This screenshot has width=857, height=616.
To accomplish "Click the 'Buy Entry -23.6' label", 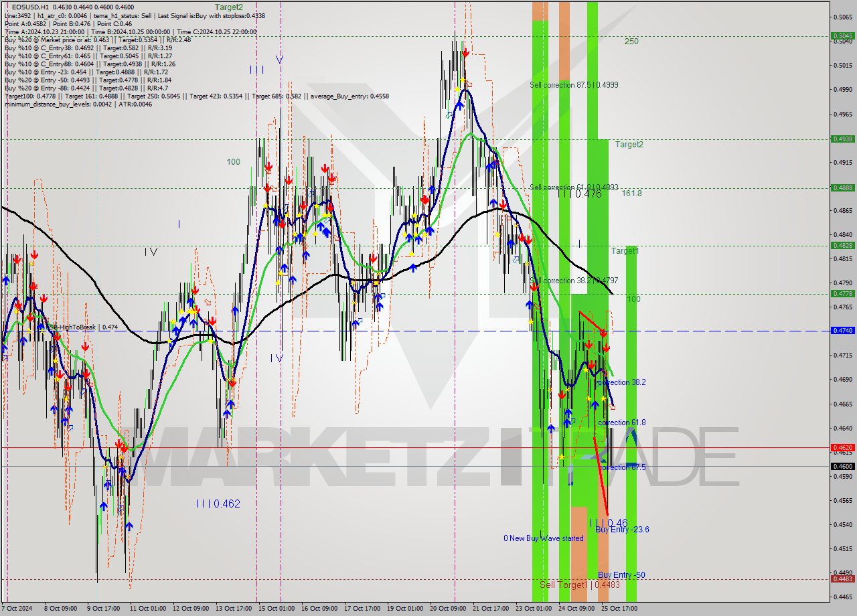I will click(x=622, y=530).
